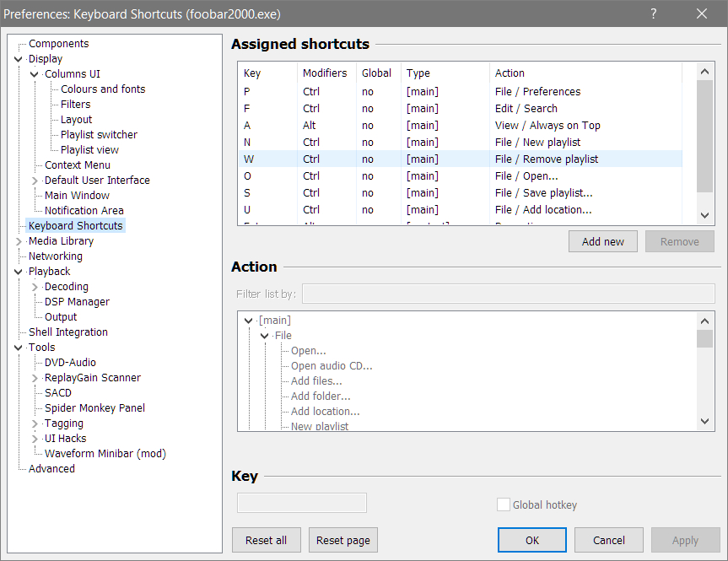
Task: Open the DSP Manager page
Action: pos(77,302)
